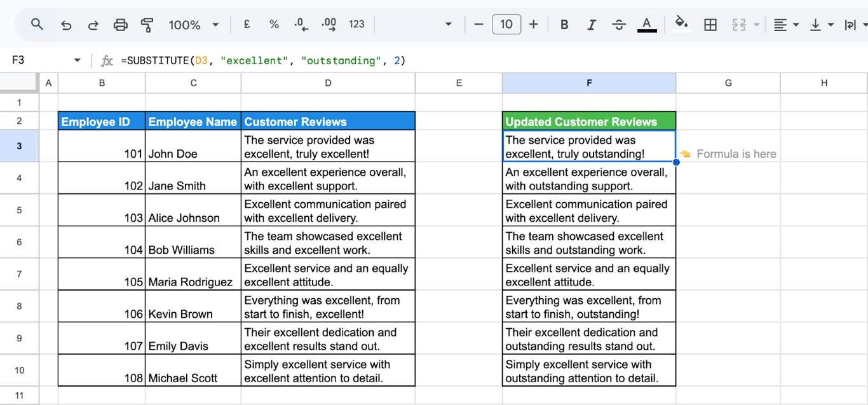868x405 pixels.
Task: Click the select all corner box
Action: click(x=19, y=83)
